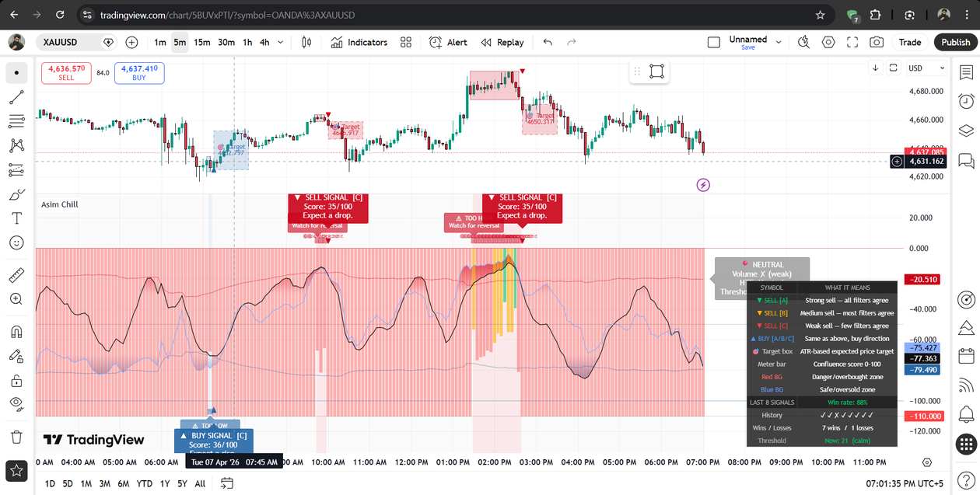Viewport: 980px width, 495px height.
Task: Add symbol with plus compare button
Action: [x=132, y=42]
